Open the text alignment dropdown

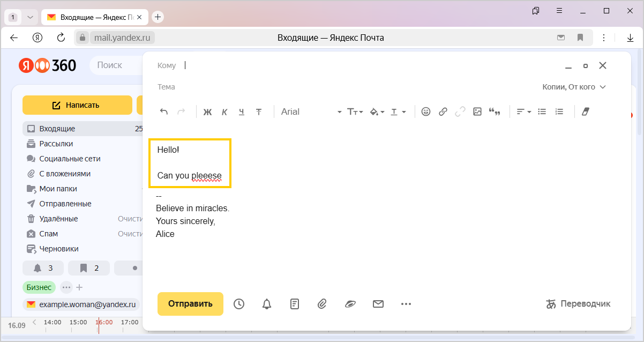click(523, 112)
